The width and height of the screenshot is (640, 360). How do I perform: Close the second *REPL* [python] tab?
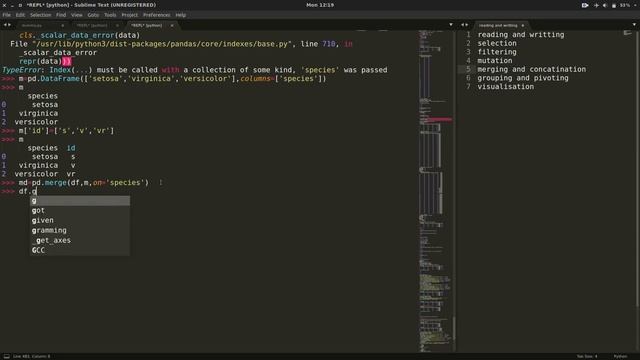(117, 25)
